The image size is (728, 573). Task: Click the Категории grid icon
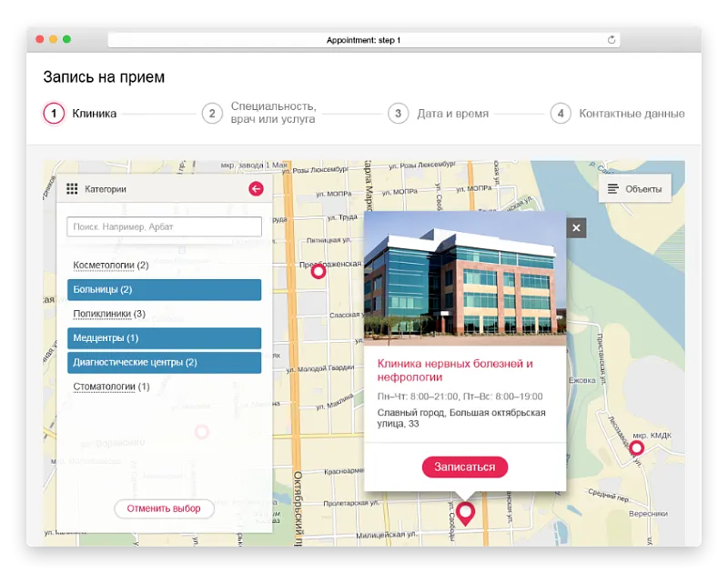(72, 189)
